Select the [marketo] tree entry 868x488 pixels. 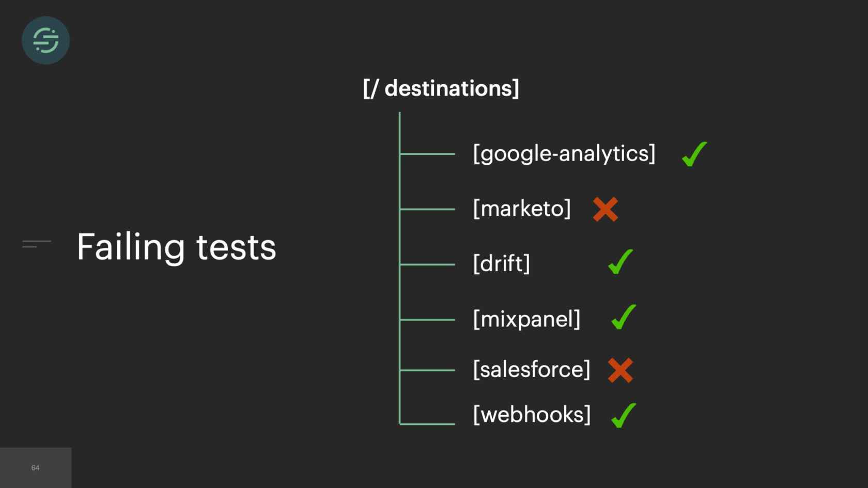[522, 209]
